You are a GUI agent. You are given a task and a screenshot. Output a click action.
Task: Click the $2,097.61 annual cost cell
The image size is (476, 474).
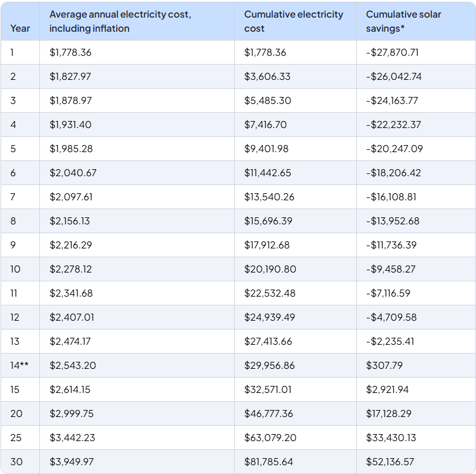[x=71, y=197]
